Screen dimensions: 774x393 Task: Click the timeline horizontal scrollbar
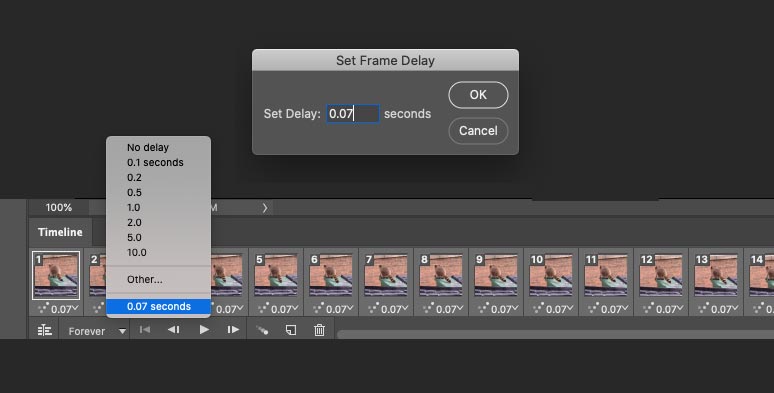555,334
